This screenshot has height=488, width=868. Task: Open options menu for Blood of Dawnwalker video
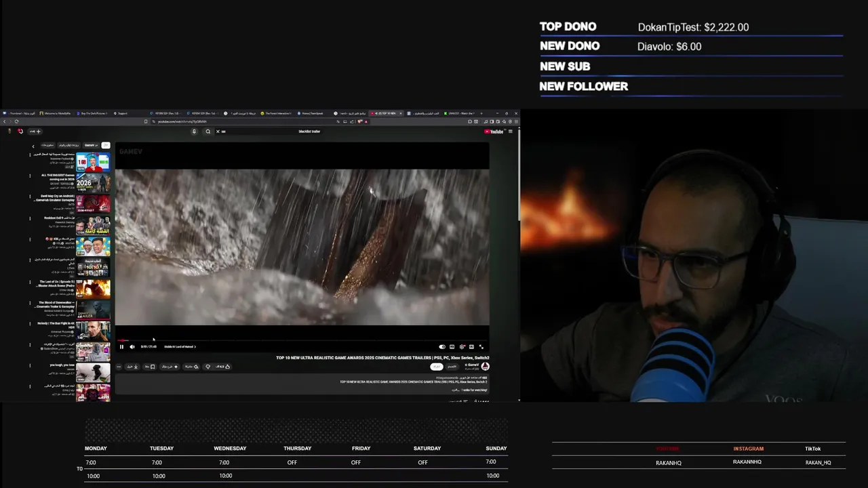30,302
